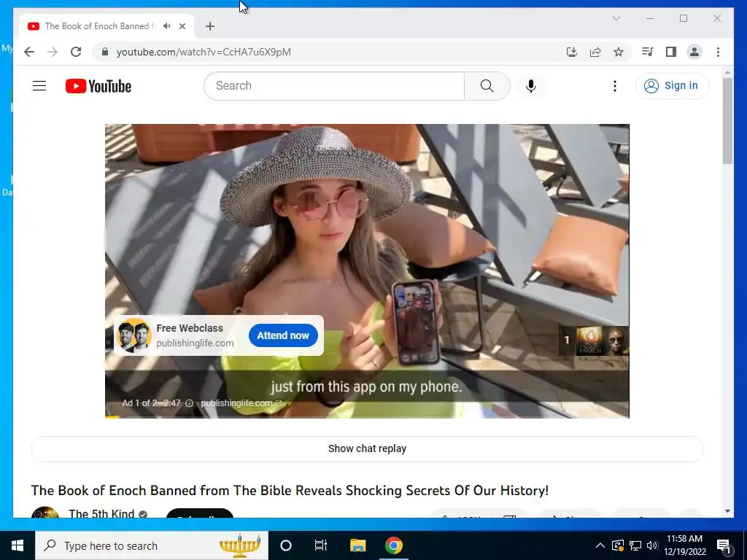Go to YouTube home via logo
This screenshot has width=747, height=560.
(x=98, y=86)
